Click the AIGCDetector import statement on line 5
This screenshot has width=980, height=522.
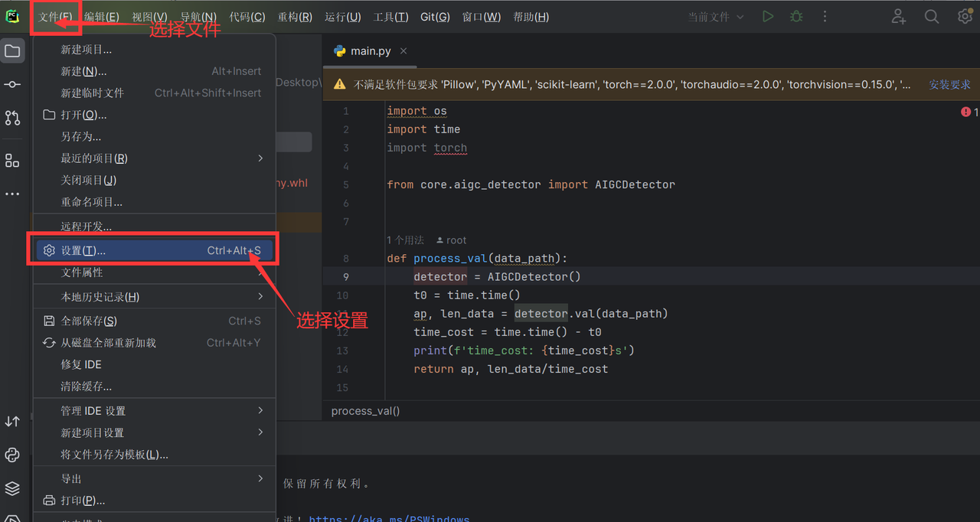pyautogui.click(x=531, y=184)
